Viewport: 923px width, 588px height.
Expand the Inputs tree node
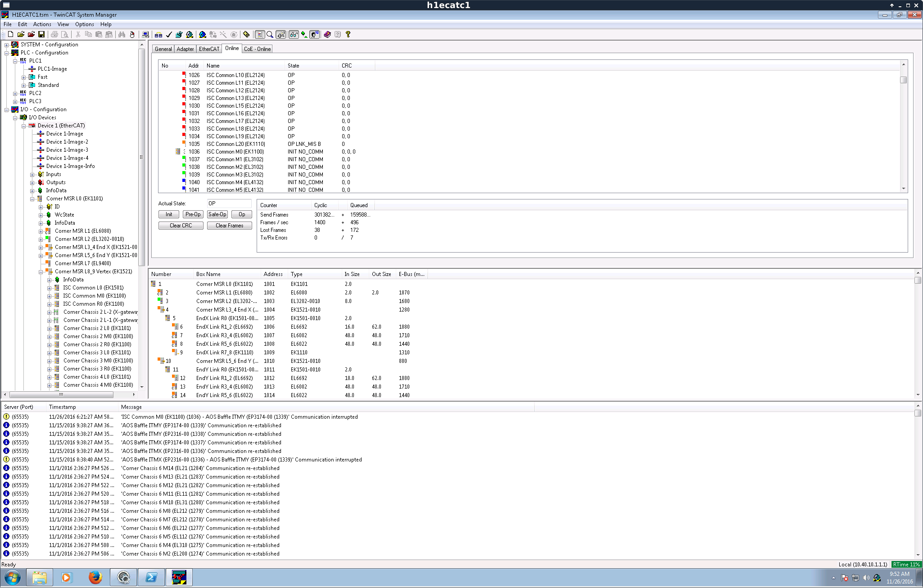32,174
